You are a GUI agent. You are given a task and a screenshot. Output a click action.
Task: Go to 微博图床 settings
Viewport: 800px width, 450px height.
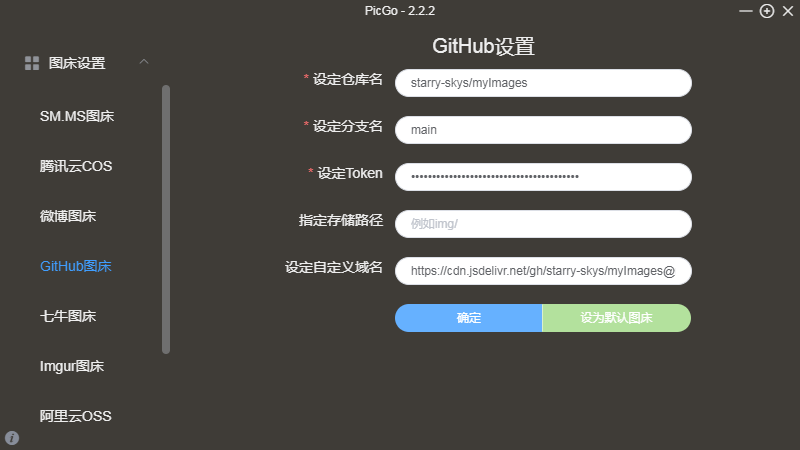pyautogui.click(x=68, y=216)
